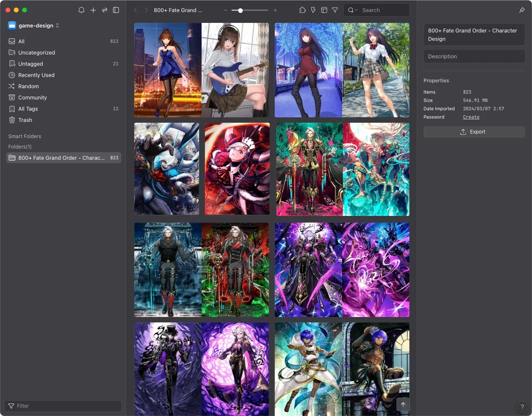
Task: Open thumbnail of red top hat character
Action: tap(237, 169)
